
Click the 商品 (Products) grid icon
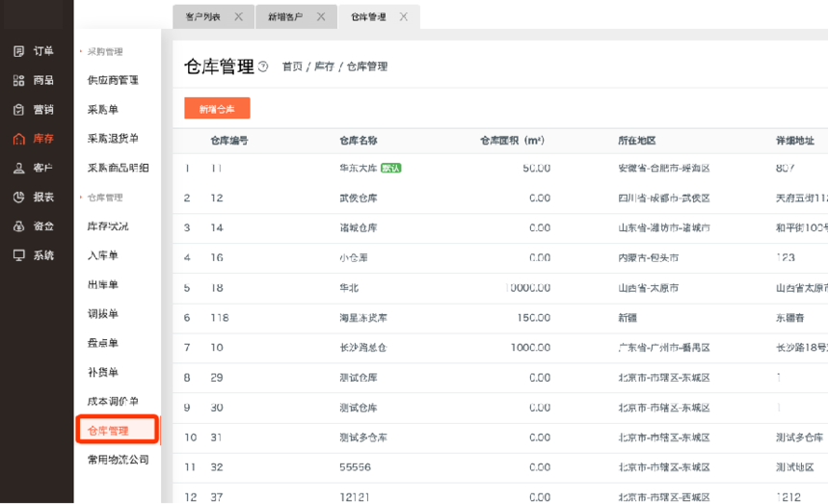19,81
